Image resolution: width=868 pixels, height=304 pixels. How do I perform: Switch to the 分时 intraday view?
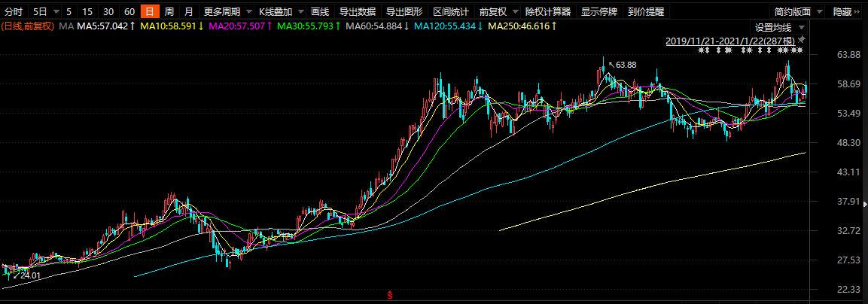pyautogui.click(x=14, y=11)
